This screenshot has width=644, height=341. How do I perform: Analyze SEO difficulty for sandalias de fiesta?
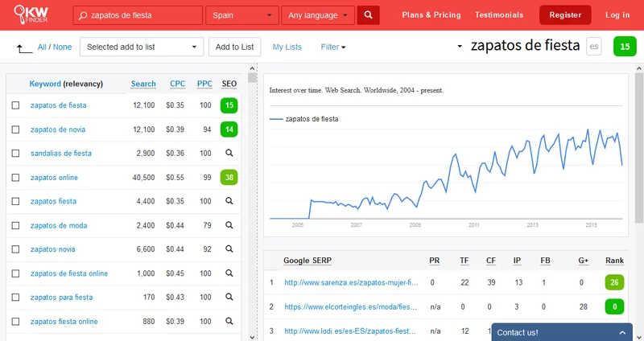tap(229, 153)
